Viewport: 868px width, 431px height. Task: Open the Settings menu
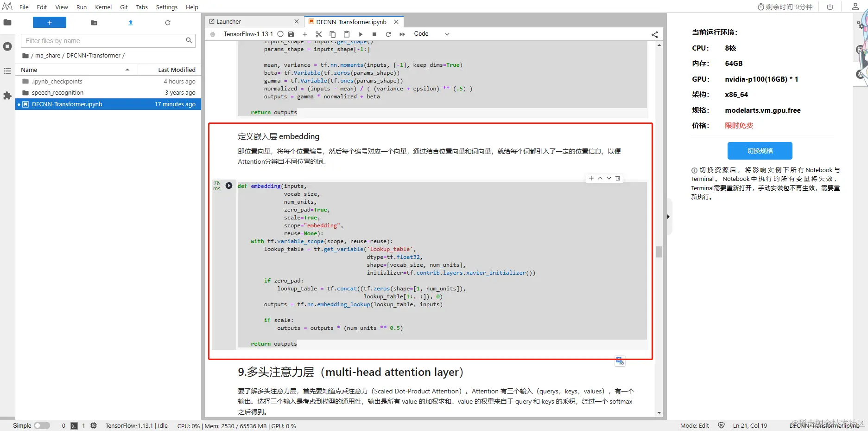(167, 7)
